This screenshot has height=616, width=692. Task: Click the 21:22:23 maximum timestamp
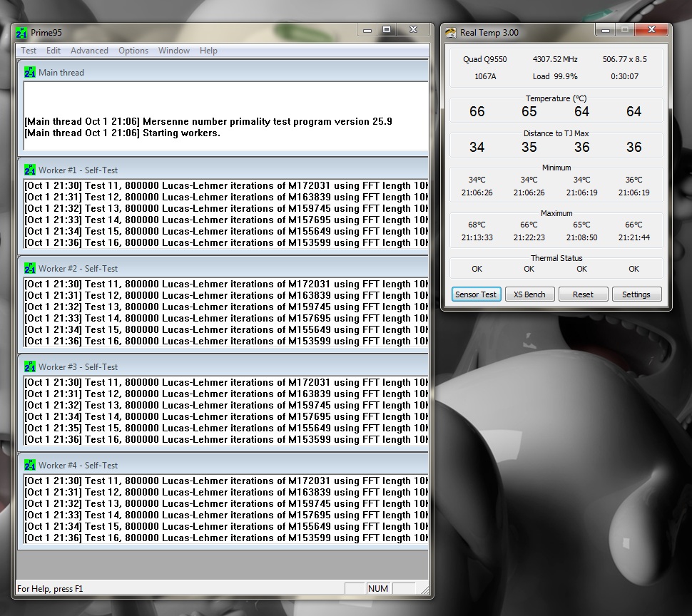coord(529,237)
